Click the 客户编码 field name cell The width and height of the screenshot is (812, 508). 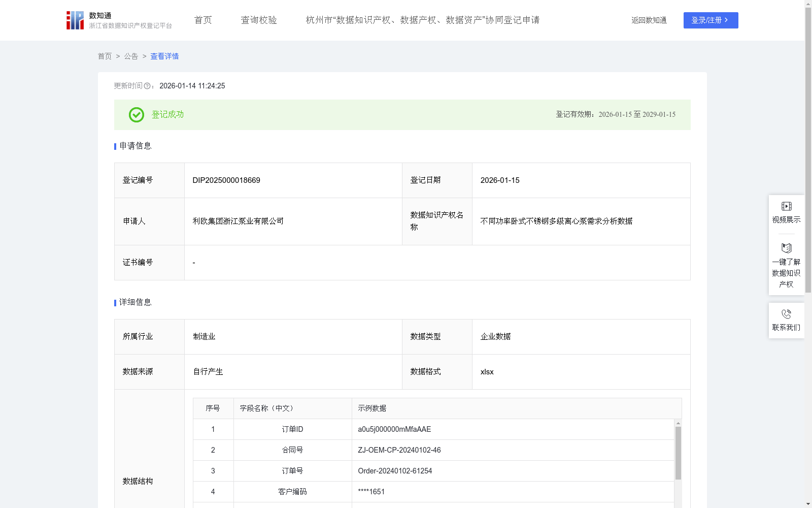tap(293, 492)
